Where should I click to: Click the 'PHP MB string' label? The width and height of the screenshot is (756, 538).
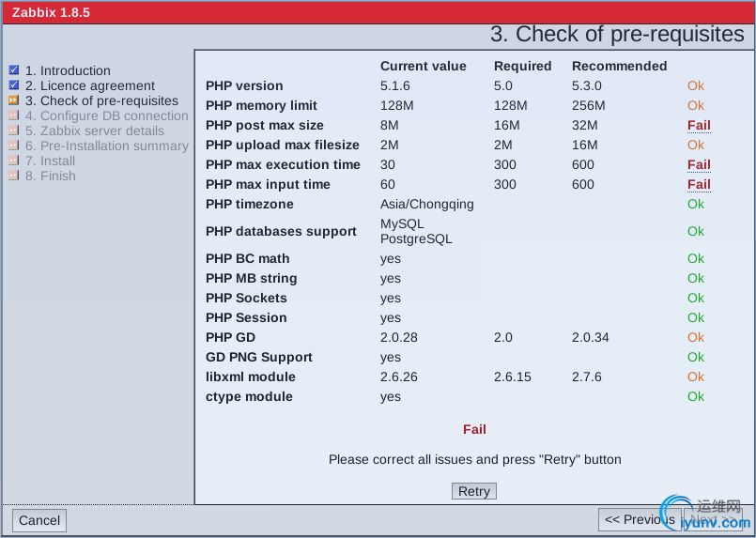tap(251, 279)
